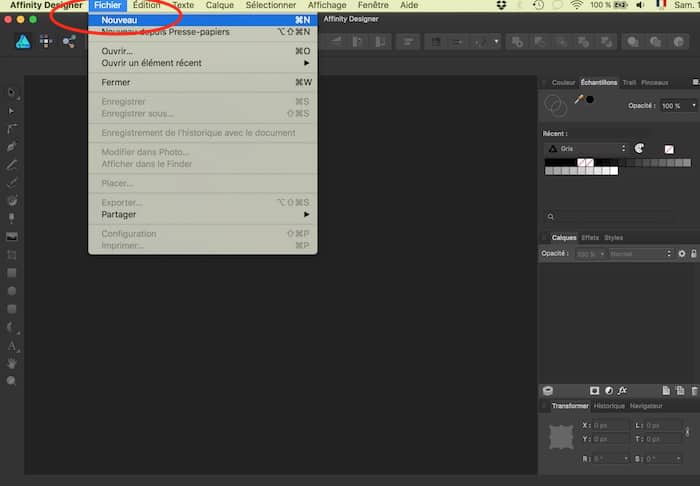Open the shear S field dropdown
Viewport: 700px width, 486px height.
coord(678,459)
